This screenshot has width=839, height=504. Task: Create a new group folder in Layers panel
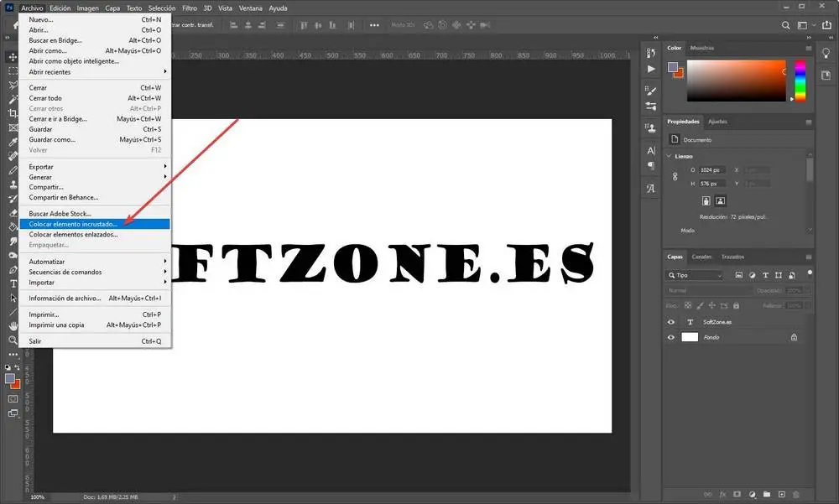[x=767, y=495]
